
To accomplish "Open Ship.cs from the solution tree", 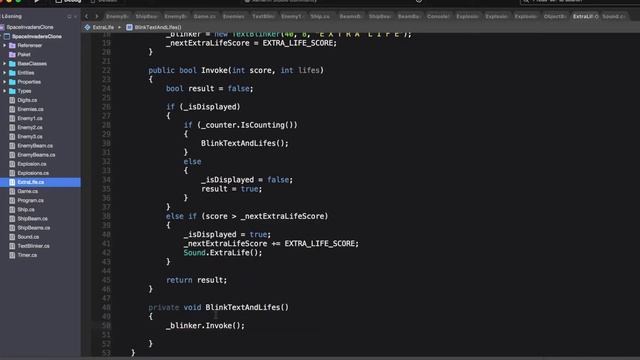I will 26,209.
